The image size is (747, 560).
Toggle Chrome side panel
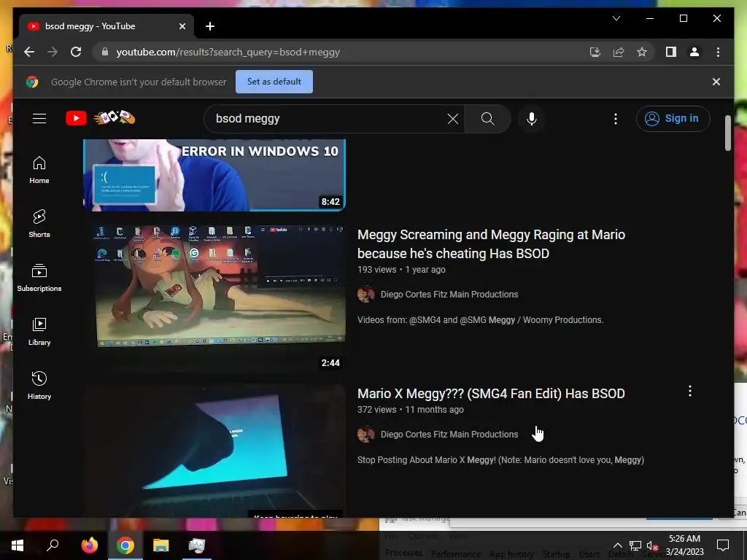[671, 52]
